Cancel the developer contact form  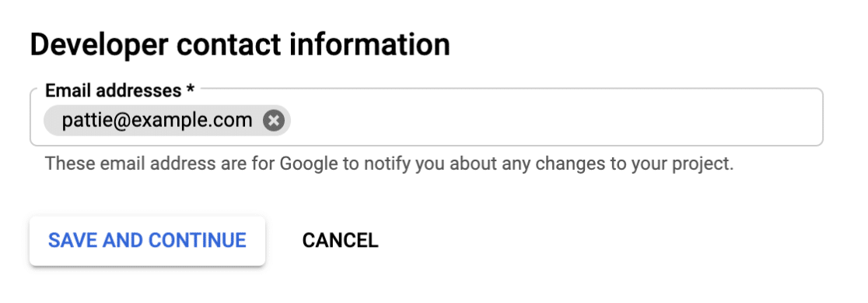(340, 241)
